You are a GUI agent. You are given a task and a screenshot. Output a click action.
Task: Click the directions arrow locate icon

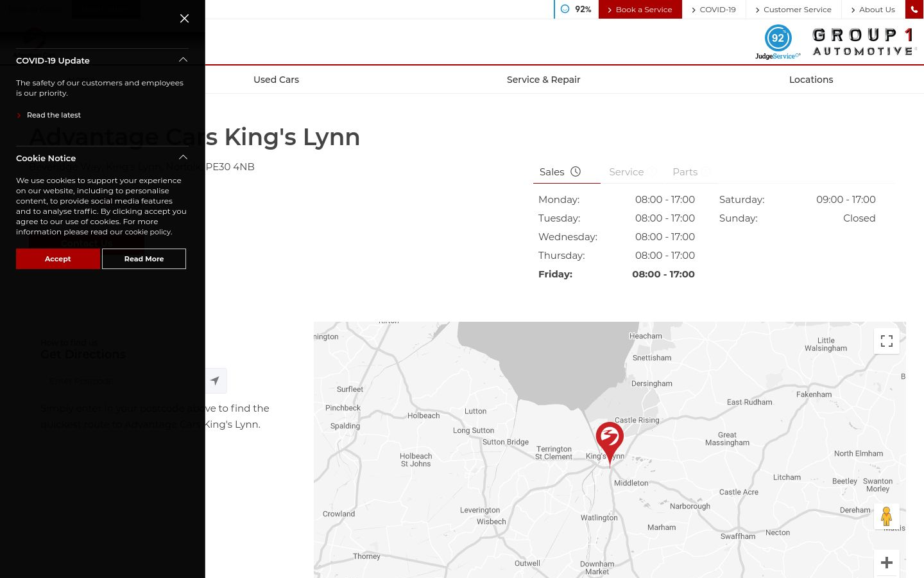click(x=215, y=381)
